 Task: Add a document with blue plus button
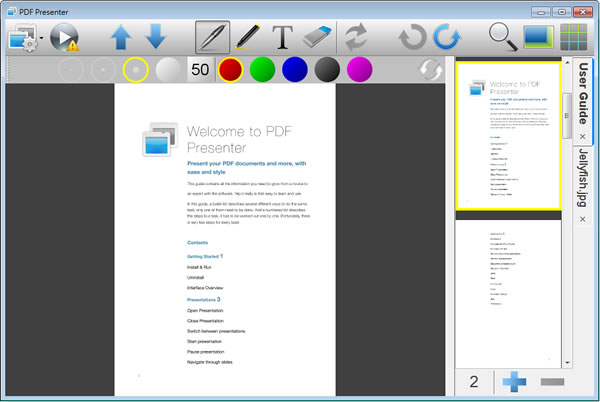[514, 382]
